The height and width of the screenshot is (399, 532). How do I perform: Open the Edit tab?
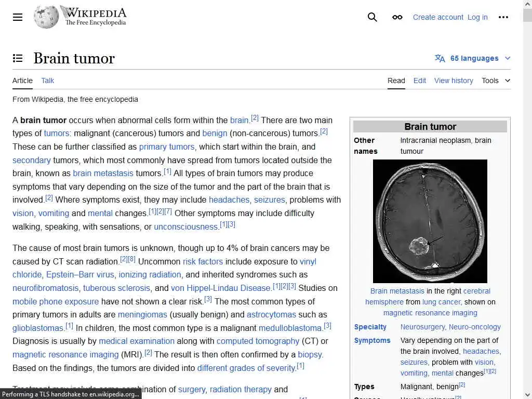tap(419, 81)
